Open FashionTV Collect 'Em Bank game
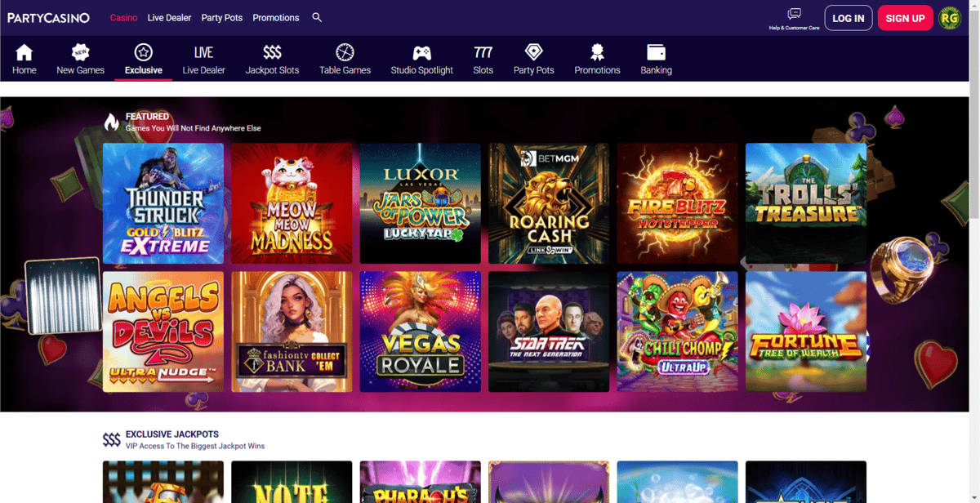Viewport: 980px width, 503px height. [292, 332]
